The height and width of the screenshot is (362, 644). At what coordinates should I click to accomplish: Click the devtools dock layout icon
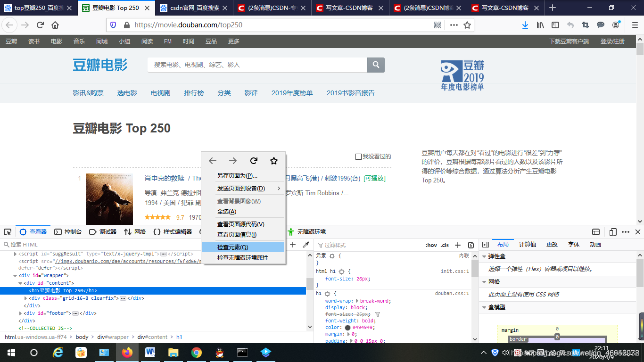tap(596, 232)
